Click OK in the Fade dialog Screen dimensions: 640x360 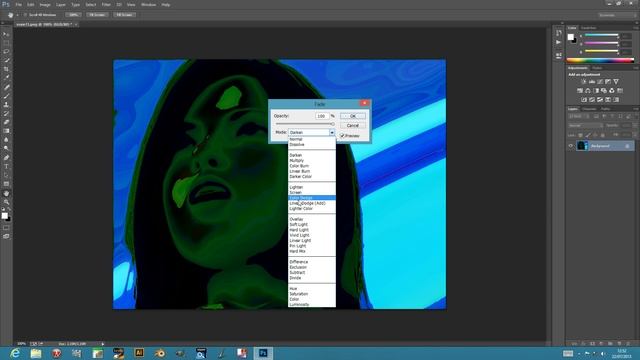tap(353, 116)
